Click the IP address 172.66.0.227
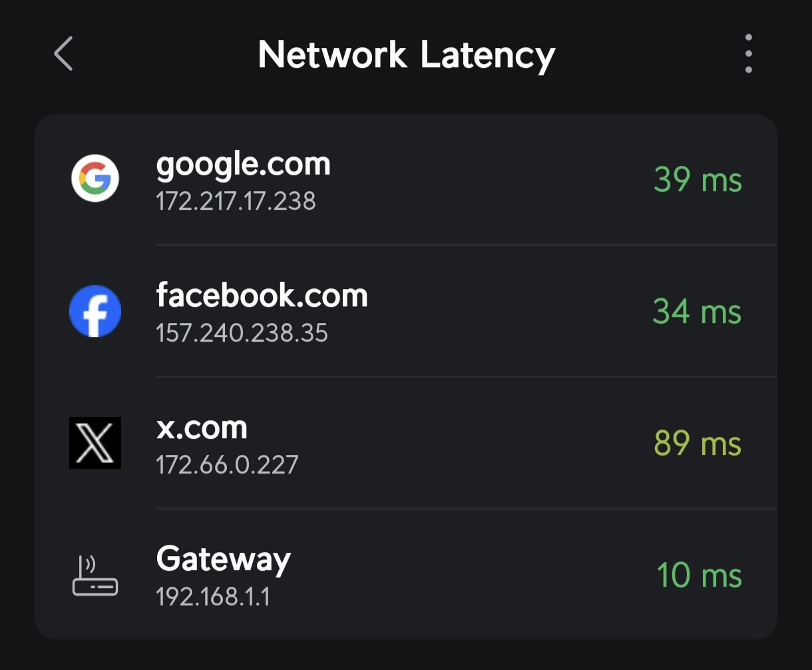 coord(227,464)
